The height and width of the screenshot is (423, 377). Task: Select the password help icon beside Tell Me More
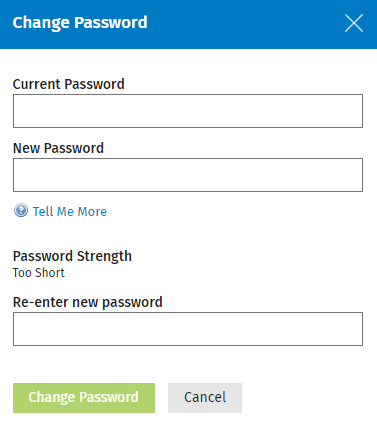21,211
